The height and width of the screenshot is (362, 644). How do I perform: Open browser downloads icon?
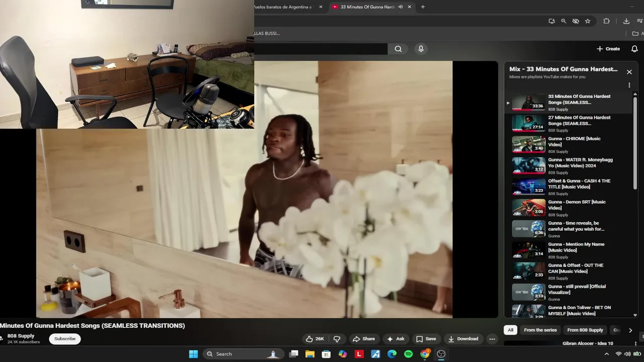coord(626,21)
